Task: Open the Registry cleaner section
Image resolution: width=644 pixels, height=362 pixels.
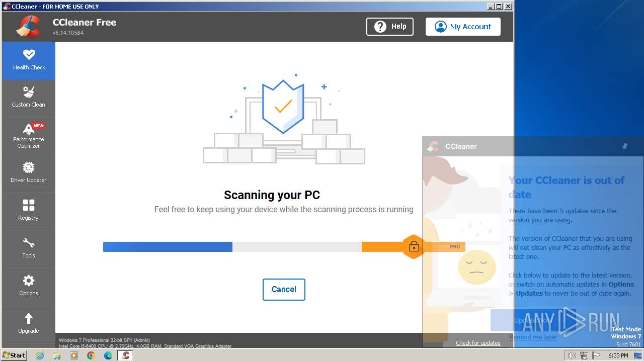Action: (29, 212)
